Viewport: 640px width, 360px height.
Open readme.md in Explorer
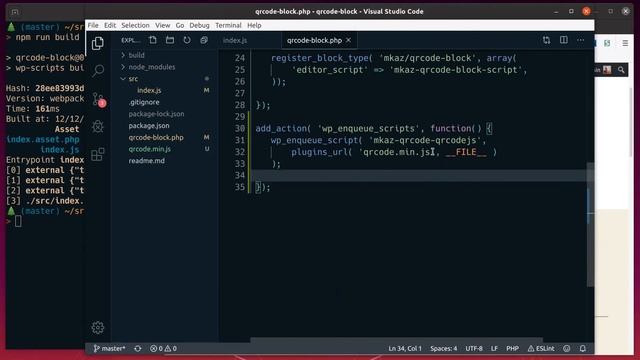[x=147, y=161]
